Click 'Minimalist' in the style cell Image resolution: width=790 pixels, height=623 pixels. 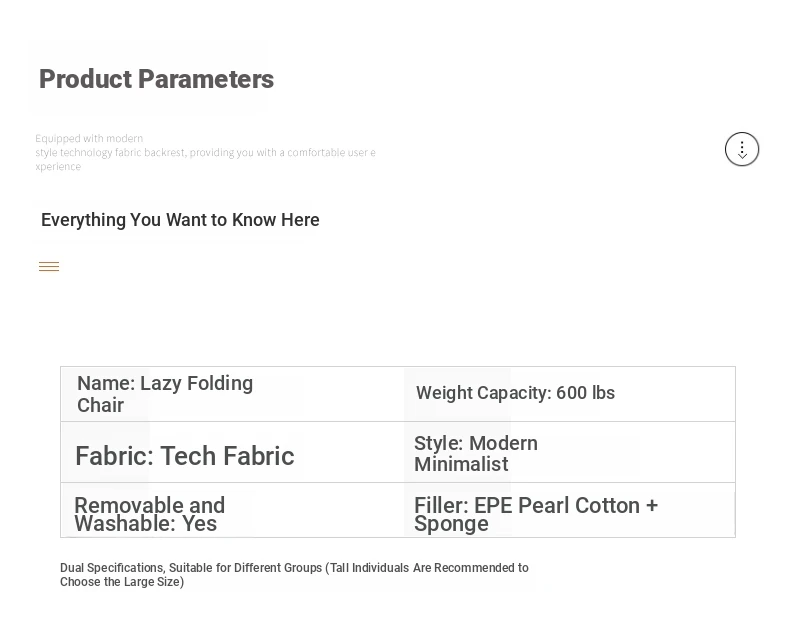tap(461, 464)
